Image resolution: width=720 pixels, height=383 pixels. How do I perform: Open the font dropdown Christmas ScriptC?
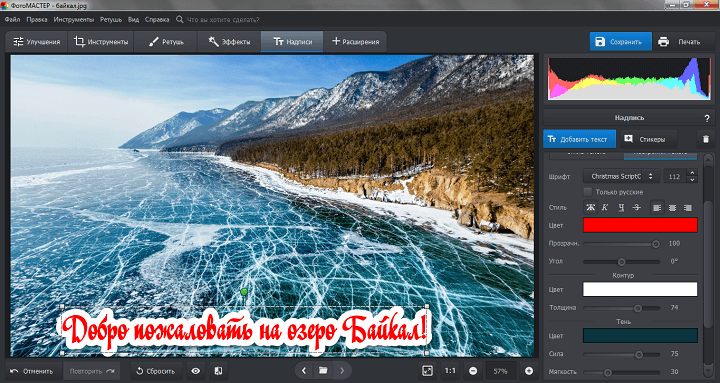point(621,176)
